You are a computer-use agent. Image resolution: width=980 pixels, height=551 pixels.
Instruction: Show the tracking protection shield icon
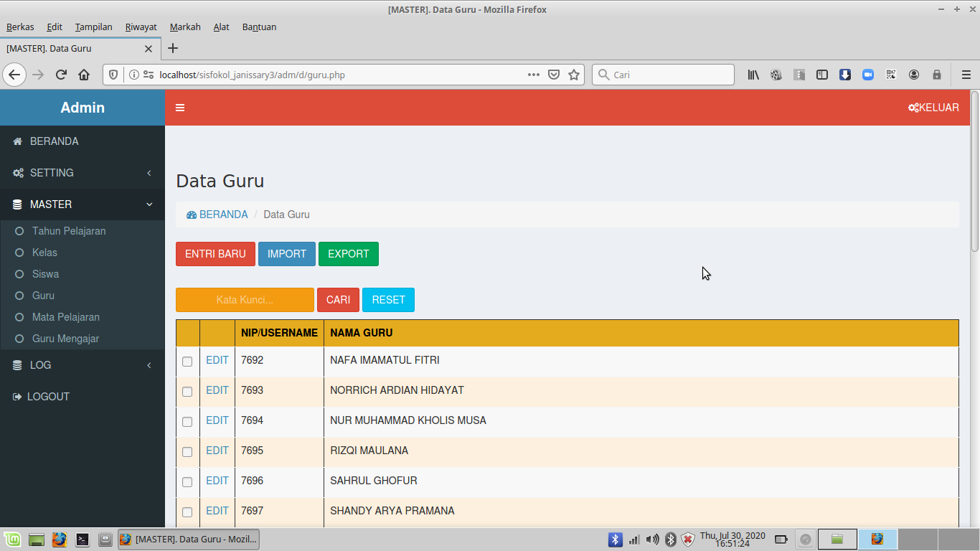pyautogui.click(x=113, y=75)
